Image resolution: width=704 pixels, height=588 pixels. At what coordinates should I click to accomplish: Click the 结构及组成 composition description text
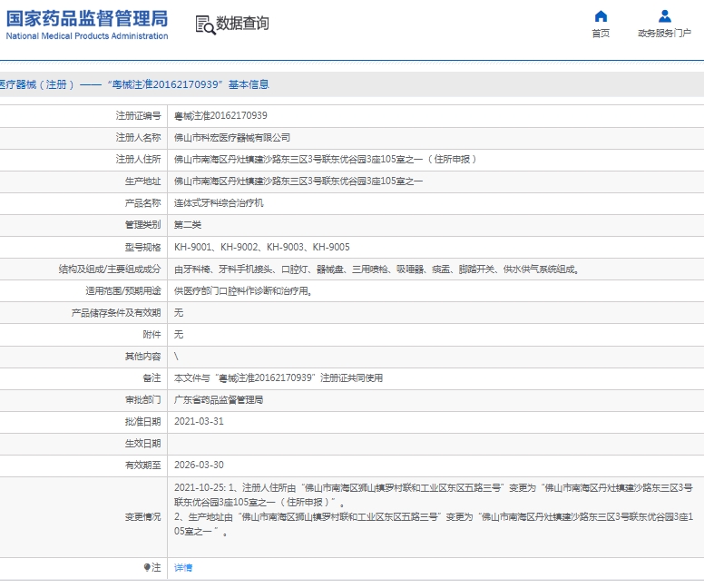click(376, 269)
